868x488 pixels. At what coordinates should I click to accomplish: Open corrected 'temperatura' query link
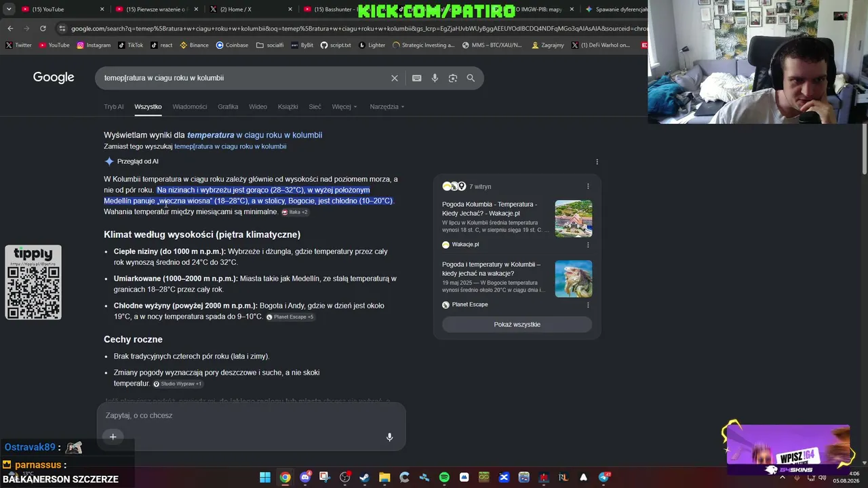[x=254, y=135]
